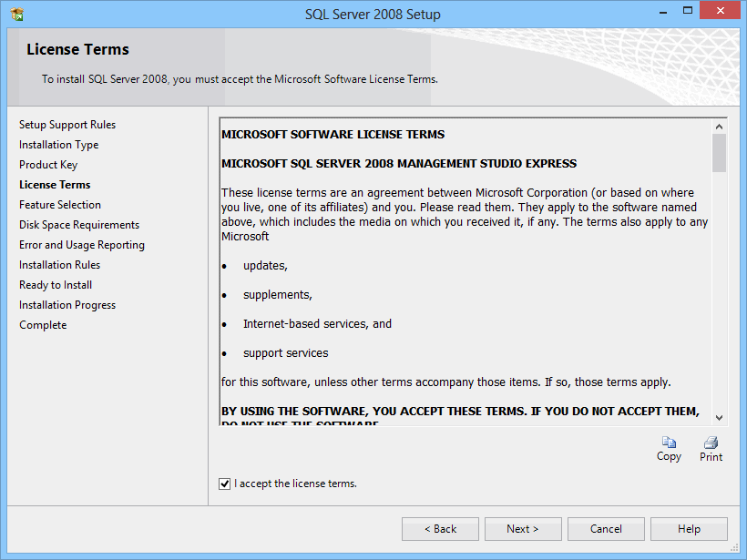Select the Installation Rules step
The height and width of the screenshot is (560, 747).
click(x=59, y=265)
